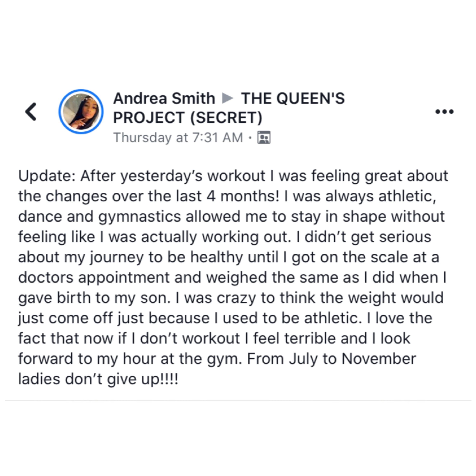Click the PROJECT (SECRET) group name line
The height and width of the screenshot is (476, 476).
tap(188, 117)
